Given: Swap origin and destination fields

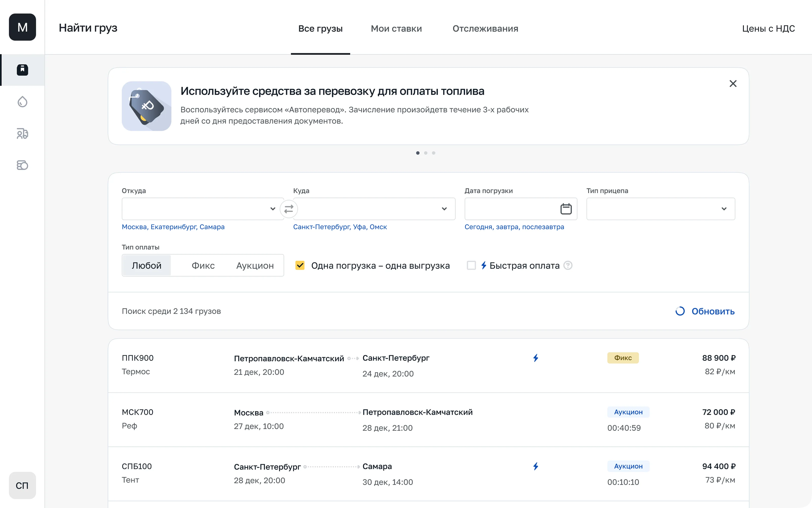Looking at the screenshot, I should (289, 209).
